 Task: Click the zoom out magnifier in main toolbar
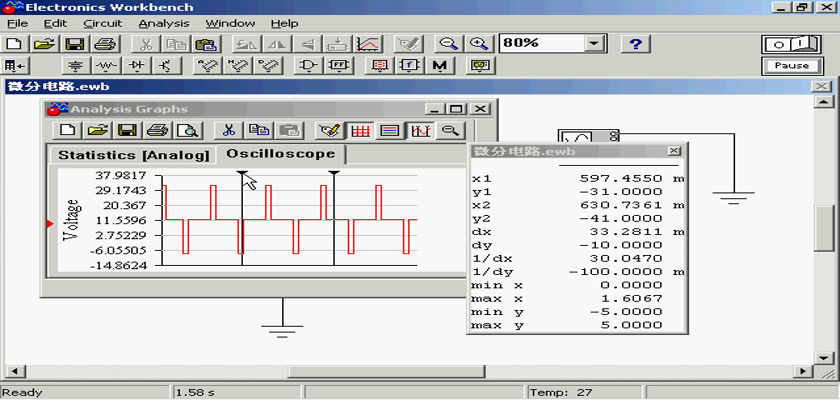pos(448,44)
